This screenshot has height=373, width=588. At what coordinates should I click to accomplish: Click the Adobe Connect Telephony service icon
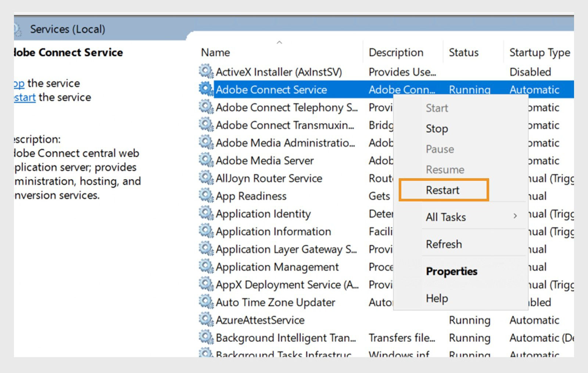point(206,107)
